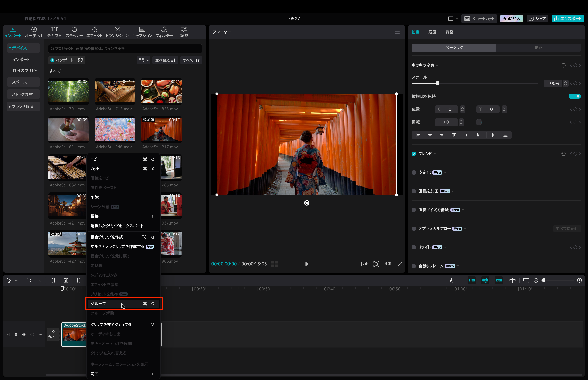Switch to the 速度 tab

pos(432,32)
